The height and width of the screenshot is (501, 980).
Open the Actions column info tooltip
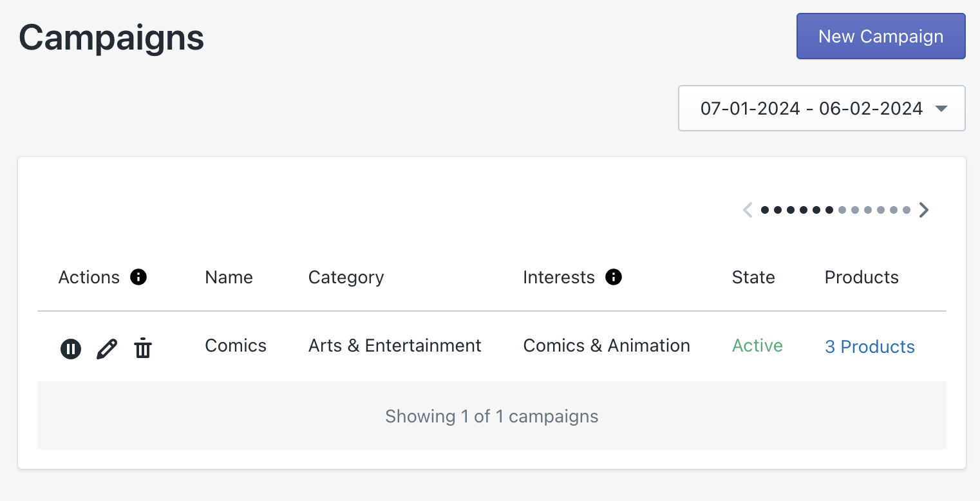pos(138,277)
